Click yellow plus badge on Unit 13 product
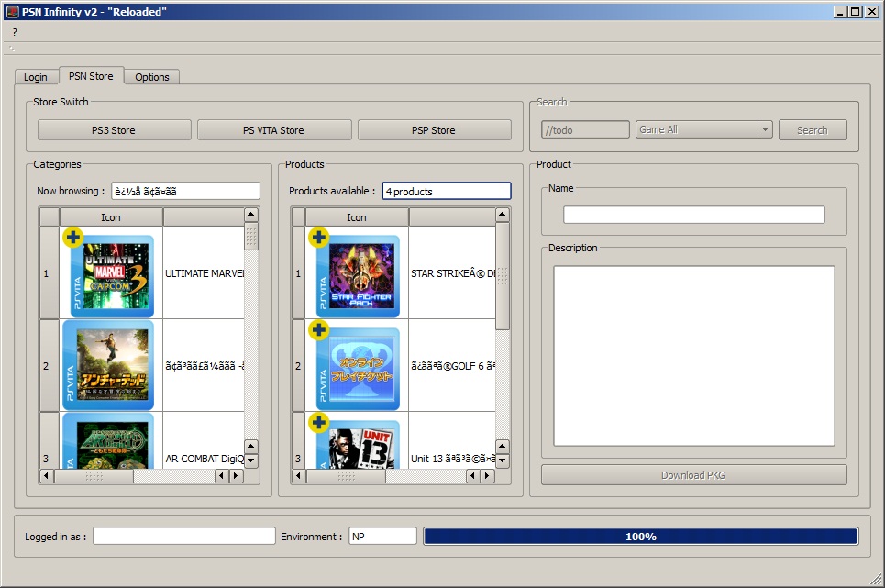 pyautogui.click(x=319, y=422)
